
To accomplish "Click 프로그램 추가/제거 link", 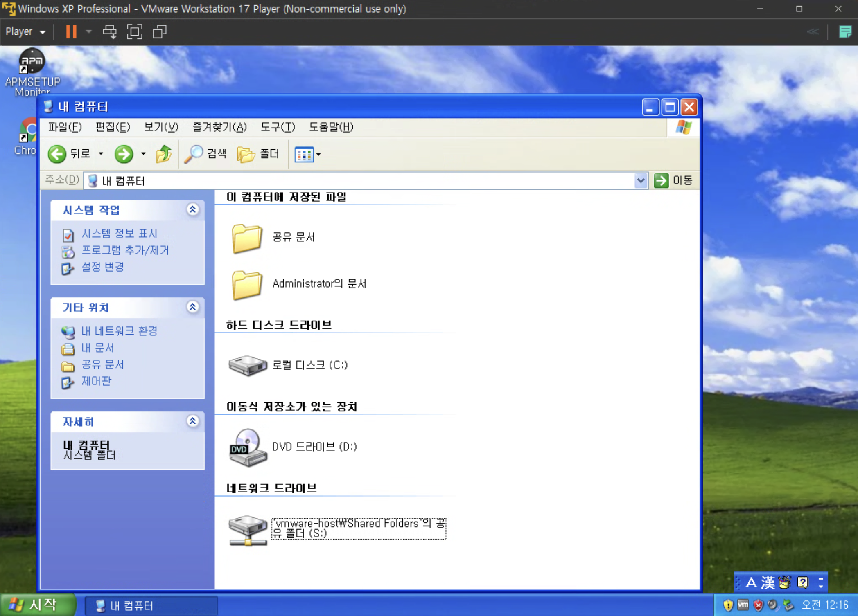I will click(x=125, y=250).
